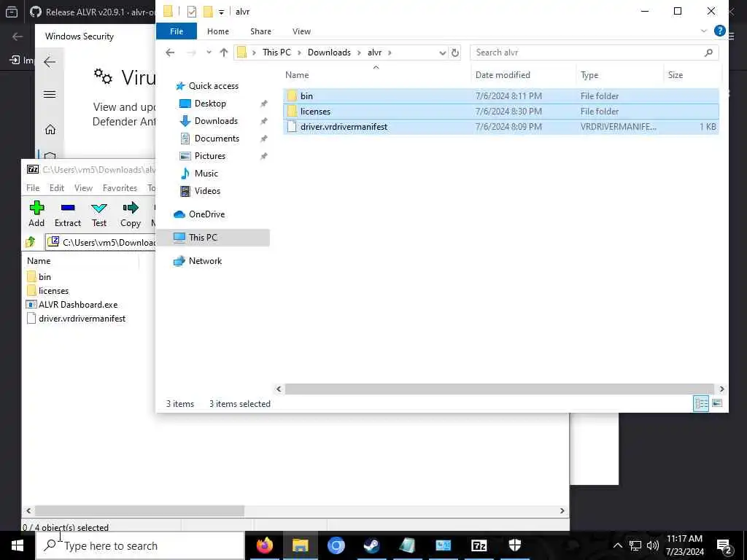Click Explorer back navigation arrow
The width and height of the screenshot is (747, 560).
tap(170, 52)
